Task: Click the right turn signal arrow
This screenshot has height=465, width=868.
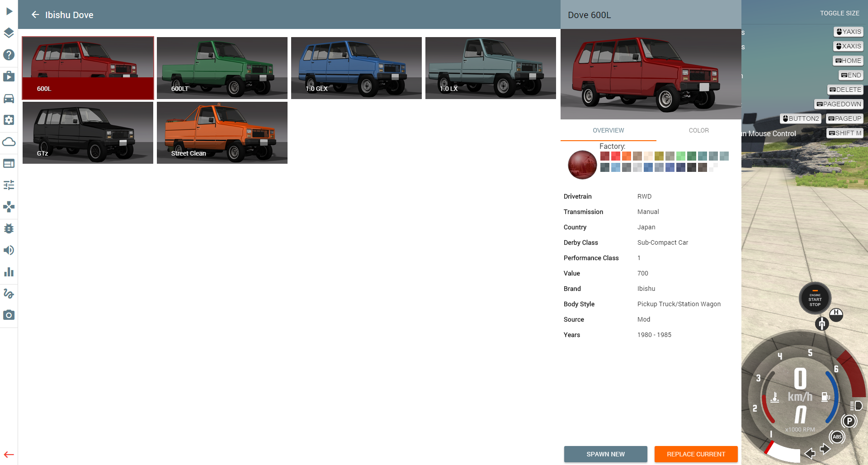Action: (x=825, y=449)
